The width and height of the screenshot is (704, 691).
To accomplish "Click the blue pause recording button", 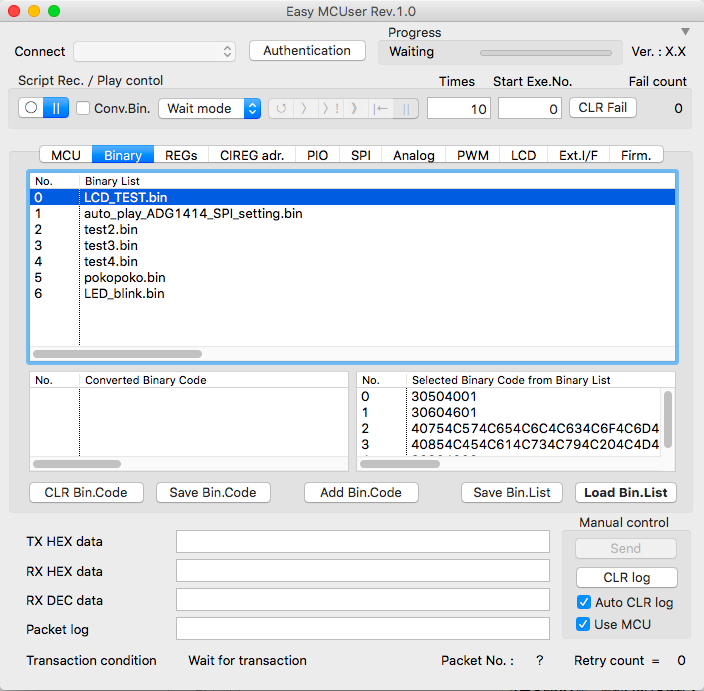I will click(56, 108).
